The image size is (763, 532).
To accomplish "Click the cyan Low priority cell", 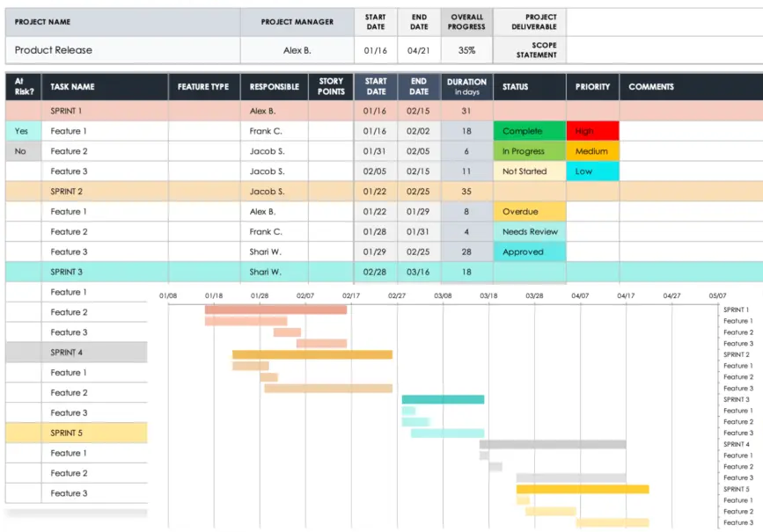I will pos(592,171).
